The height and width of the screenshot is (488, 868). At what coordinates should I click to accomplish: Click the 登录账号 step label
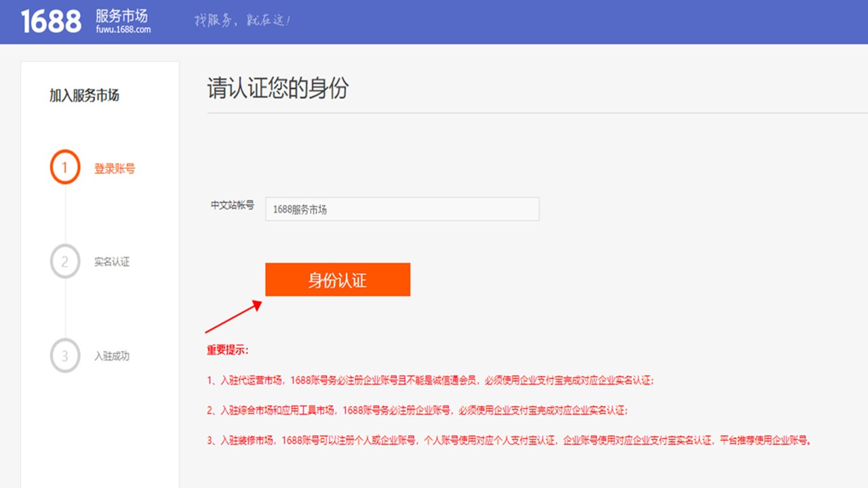click(115, 169)
